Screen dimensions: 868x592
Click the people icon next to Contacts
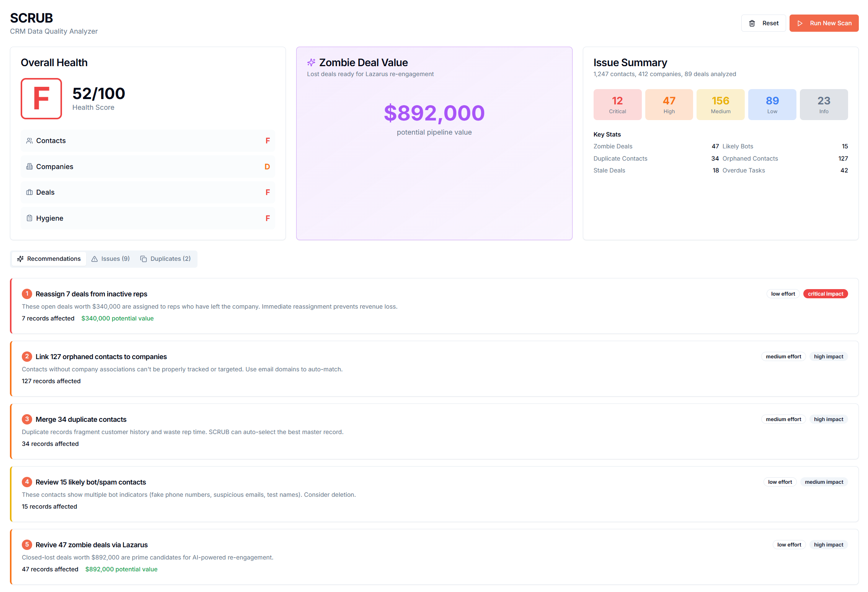[x=29, y=141]
